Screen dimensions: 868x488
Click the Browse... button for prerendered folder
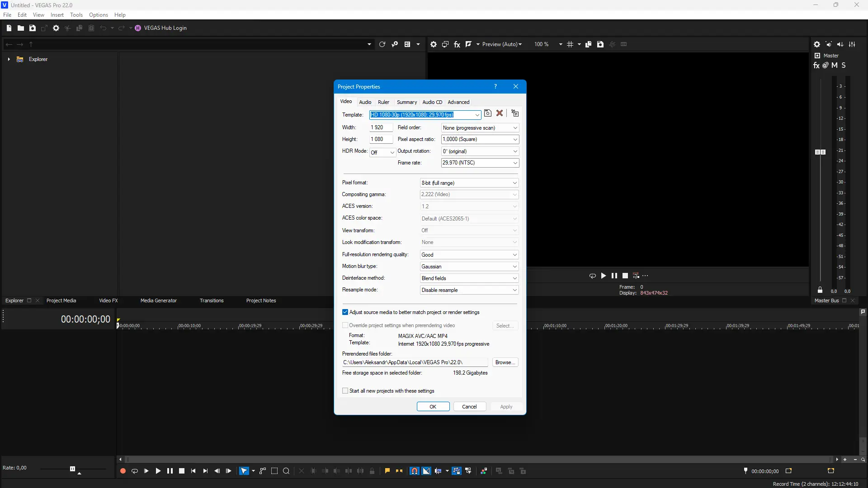pyautogui.click(x=505, y=362)
